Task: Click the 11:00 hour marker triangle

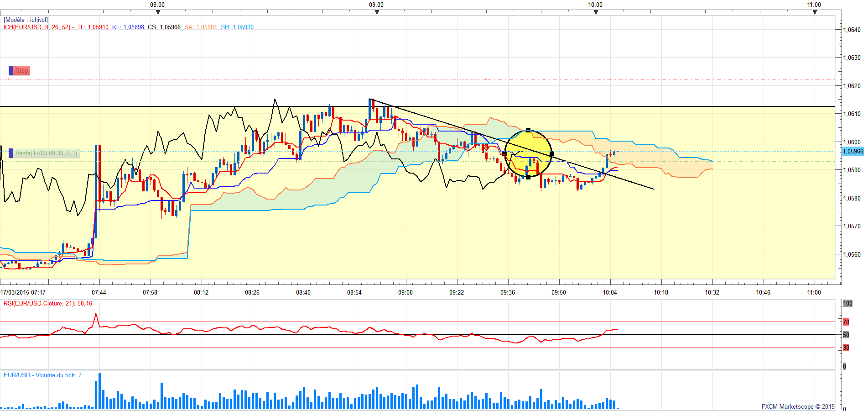Action: coord(815,12)
